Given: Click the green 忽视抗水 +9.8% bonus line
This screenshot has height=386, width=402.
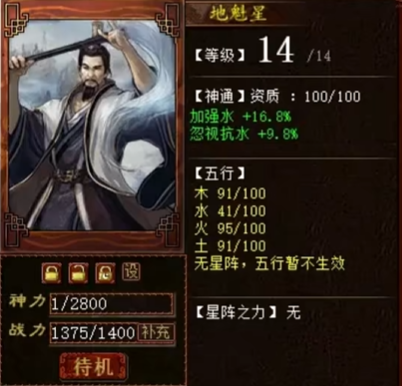Looking at the screenshot, I should pos(244,134).
